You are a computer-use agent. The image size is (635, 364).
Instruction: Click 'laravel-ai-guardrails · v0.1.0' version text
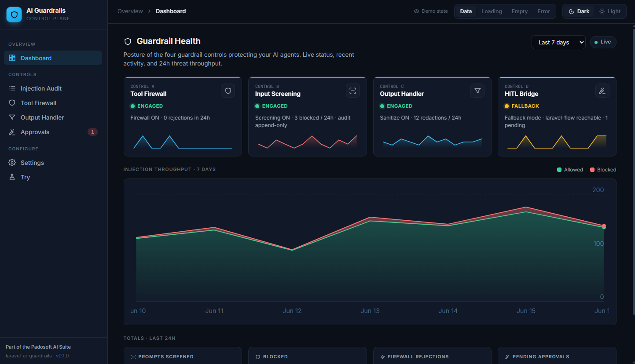(x=37, y=356)
